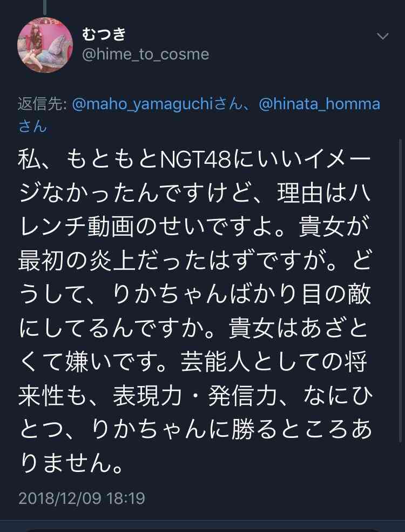
Task: Tap the display name むつき
Action: tap(104, 34)
